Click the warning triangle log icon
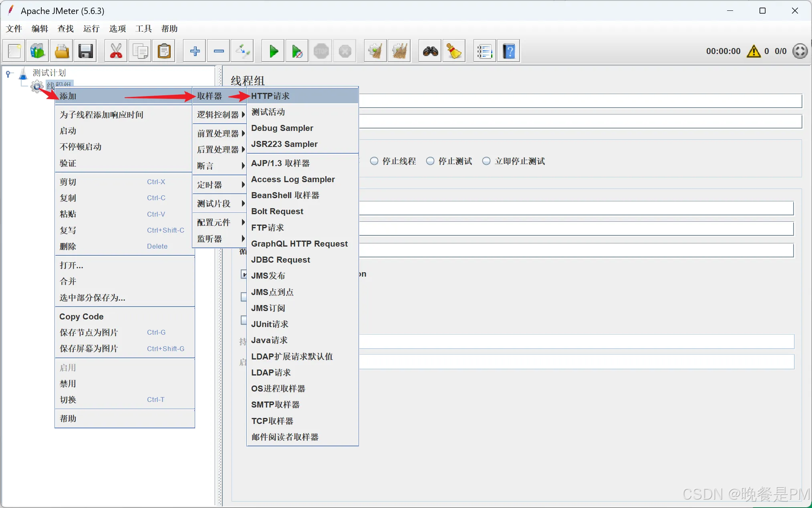The width and height of the screenshot is (812, 508). [x=754, y=51]
